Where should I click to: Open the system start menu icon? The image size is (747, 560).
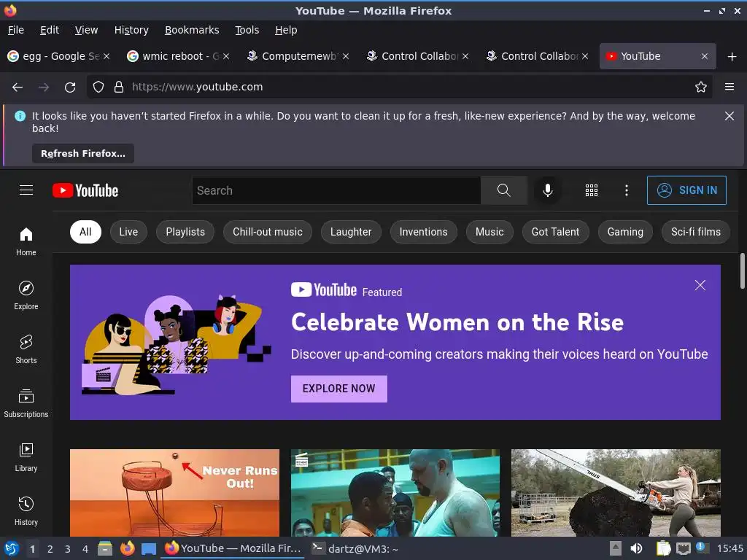click(12, 548)
